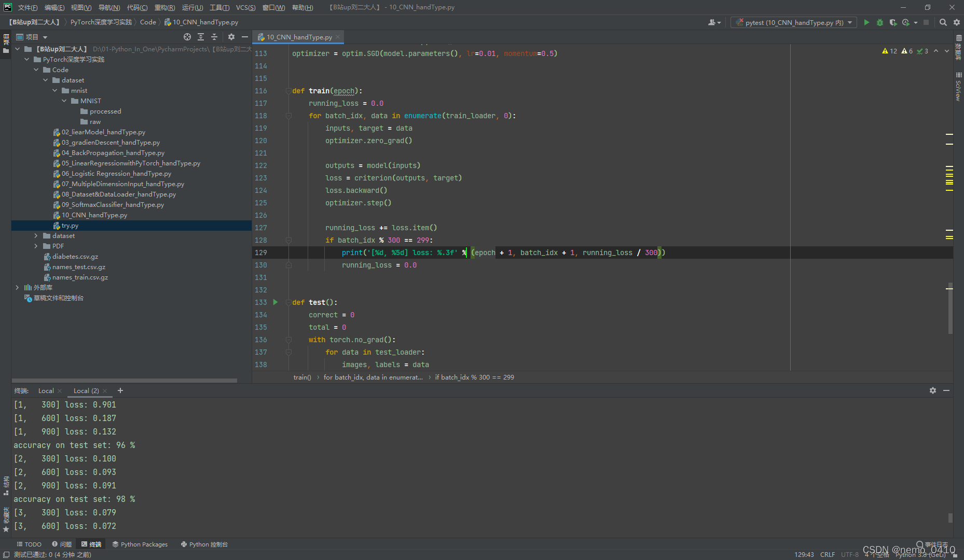Image resolution: width=964 pixels, height=560 pixels.
Task: Select the 10_CNN_handType.py editor tab
Action: click(299, 37)
